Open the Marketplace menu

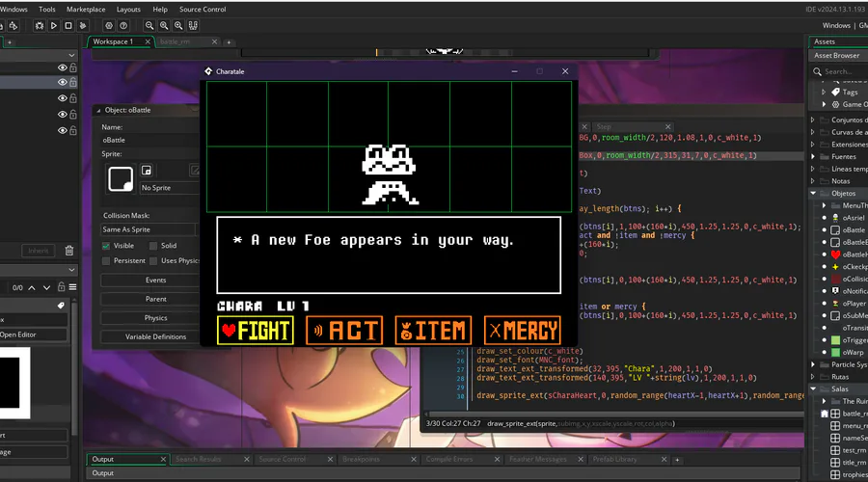(86, 10)
